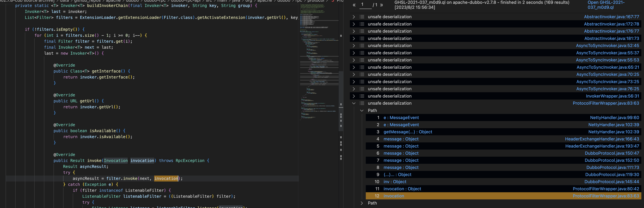Click highlighted invocation argument in filter.invoke

(x=166, y=179)
